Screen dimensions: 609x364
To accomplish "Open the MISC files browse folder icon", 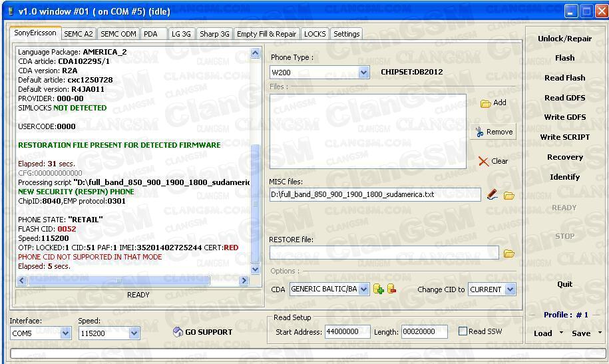I will point(508,196).
